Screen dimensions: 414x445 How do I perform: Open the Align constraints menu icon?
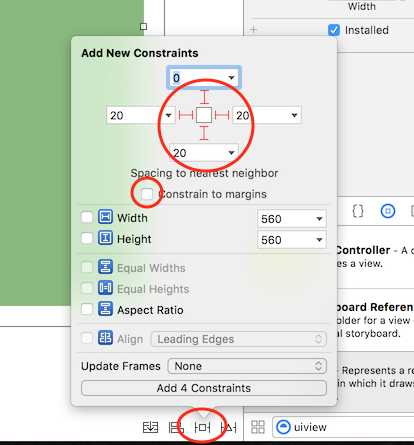click(x=176, y=427)
